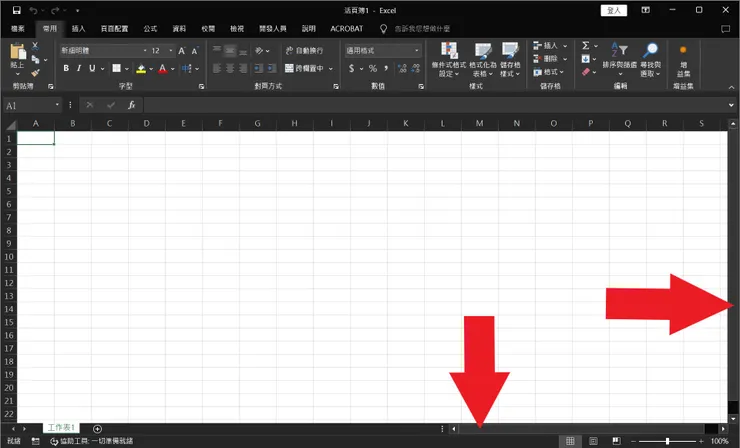The width and height of the screenshot is (740, 448).
Task: Click the zoom slider handle
Action: point(667,441)
